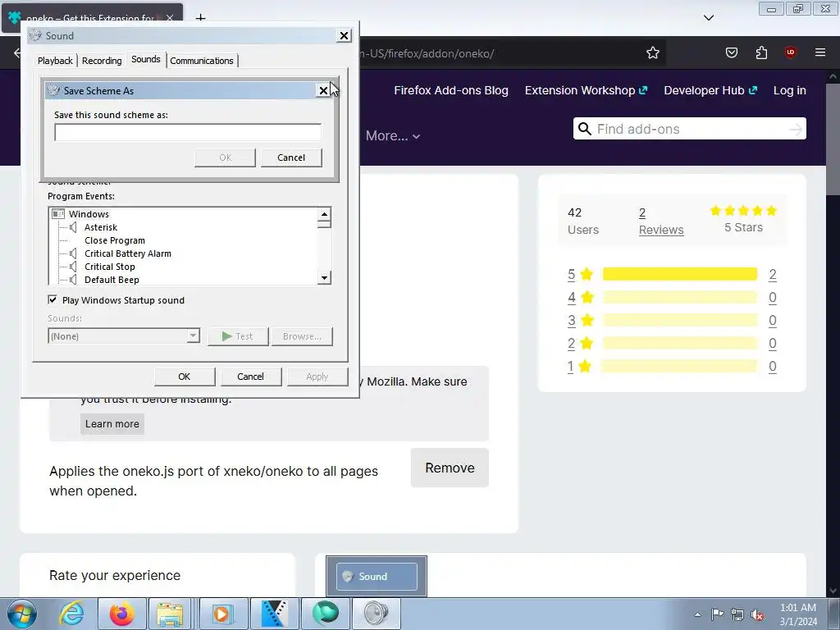Viewport: 840px width, 630px height.
Task: Select the Sounds tab
Action: click(146, 59)
